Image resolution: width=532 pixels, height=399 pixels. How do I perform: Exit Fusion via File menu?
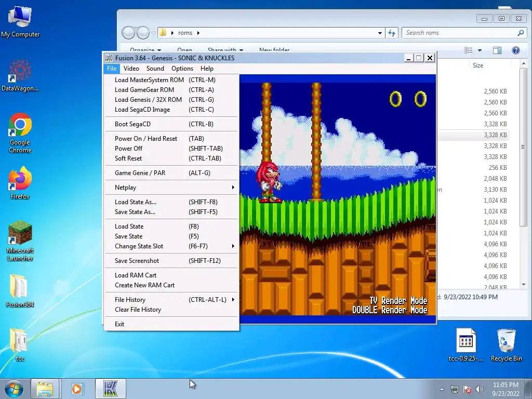click(x=171, y=324)
